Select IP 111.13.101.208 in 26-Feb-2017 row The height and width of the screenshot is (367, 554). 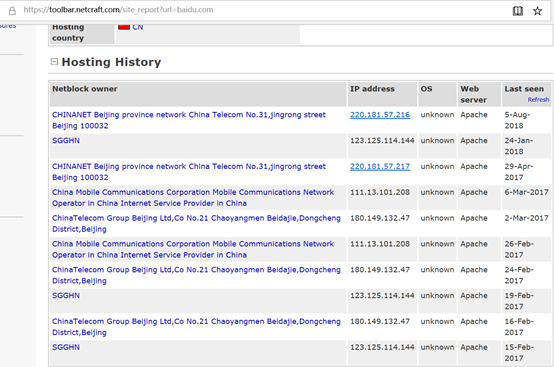380,244
